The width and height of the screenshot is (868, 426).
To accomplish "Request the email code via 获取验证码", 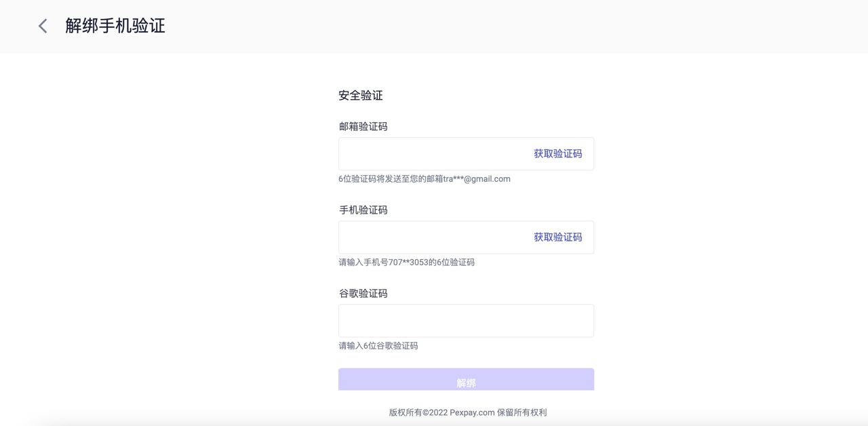I will pyautogui.click(x=557, y=154).
